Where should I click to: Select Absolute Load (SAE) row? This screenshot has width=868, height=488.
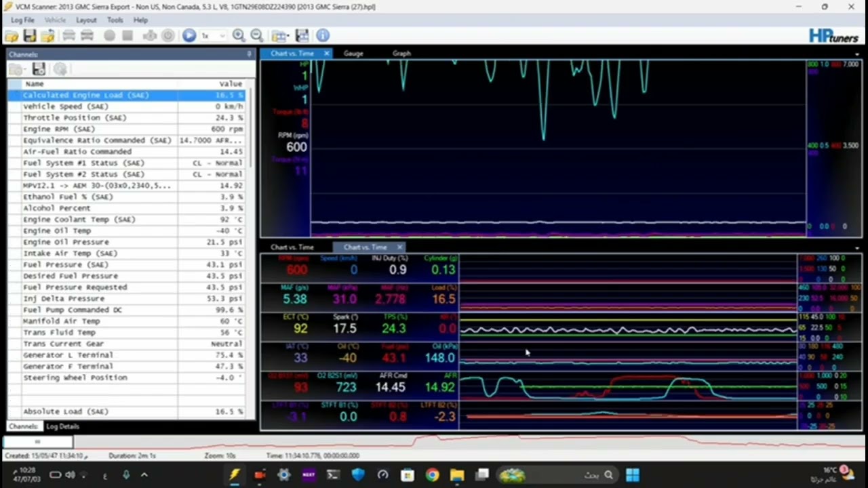pos(126,411)
